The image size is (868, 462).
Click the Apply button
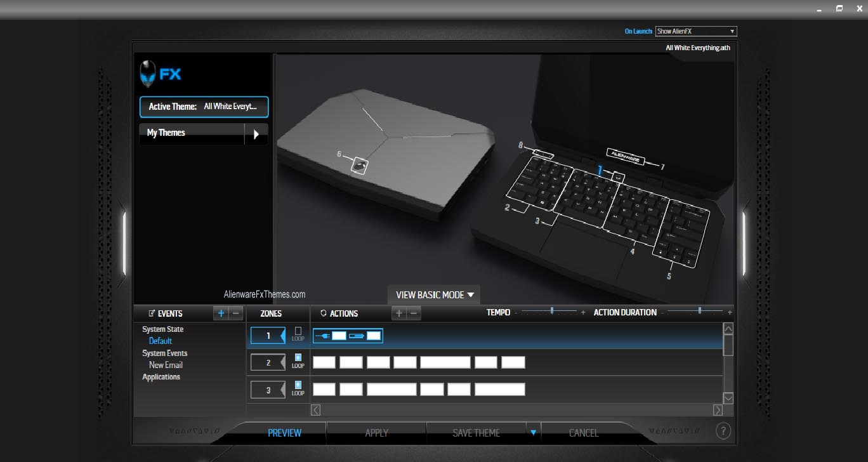[376, 433]
